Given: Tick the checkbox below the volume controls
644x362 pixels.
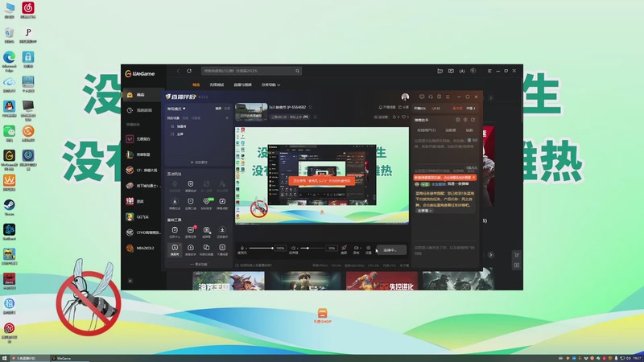Looking at the screenshot, I should (237, 265).
